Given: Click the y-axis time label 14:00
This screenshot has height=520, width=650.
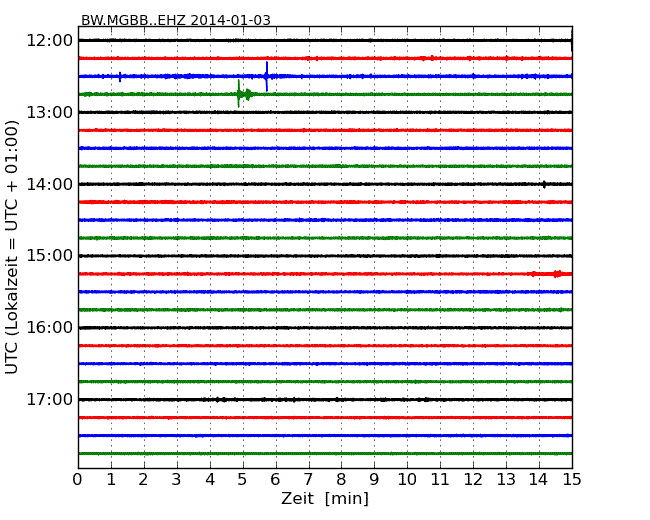Looking at the screenshot, I should pos(50,184).
